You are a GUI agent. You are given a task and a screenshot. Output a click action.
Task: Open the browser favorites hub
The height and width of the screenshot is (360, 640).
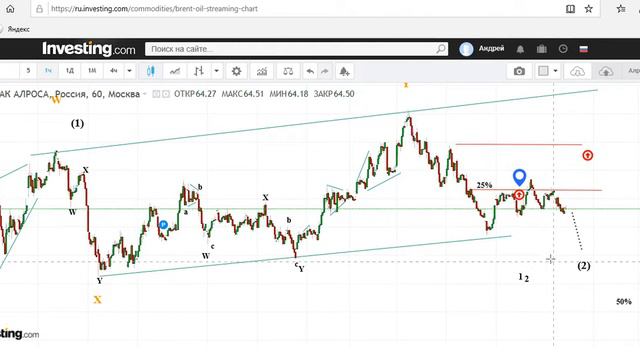pyautogui.click(x=621, y=9)
